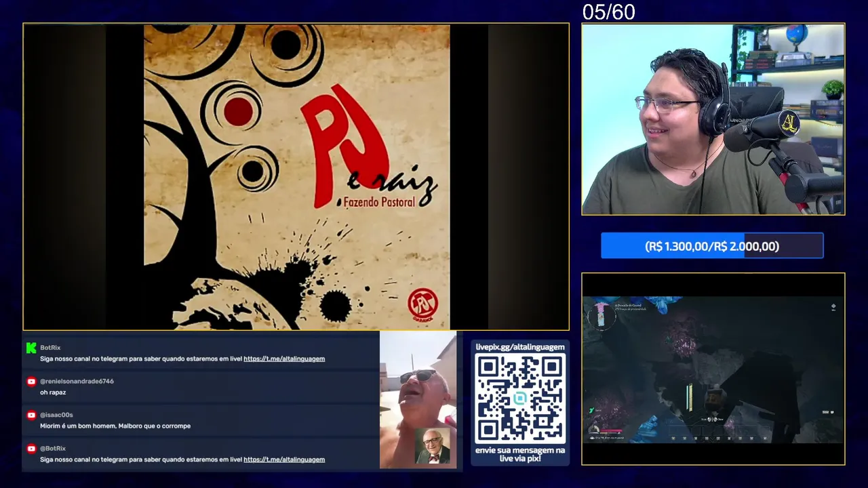
Task: Open Telegram link in top BotRix message
Action: coord(284,359)
